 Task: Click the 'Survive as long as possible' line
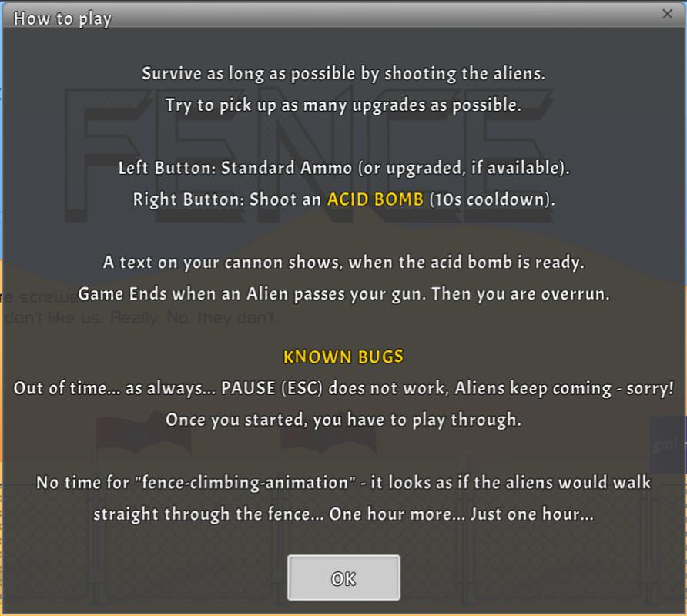tap(343, 74)
